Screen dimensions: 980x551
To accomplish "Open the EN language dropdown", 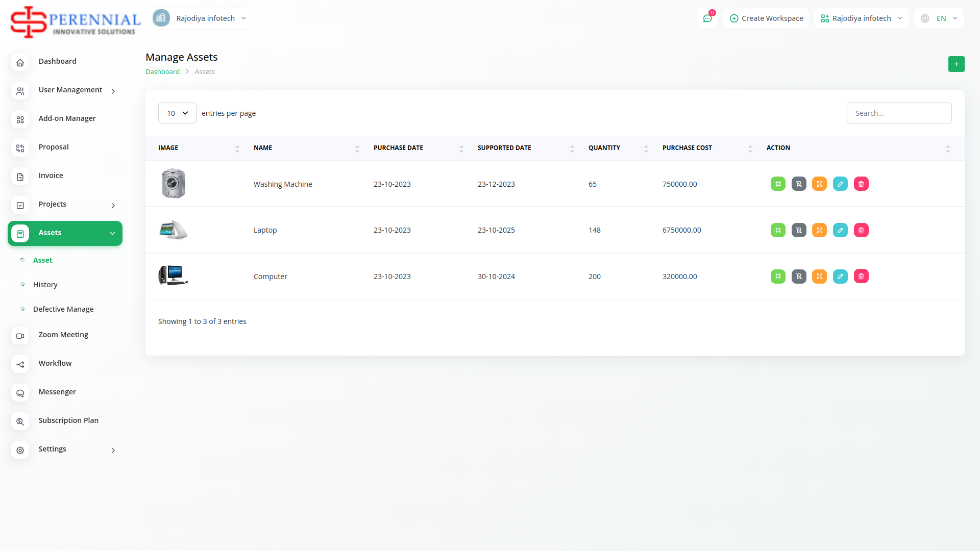I will 939,18.
